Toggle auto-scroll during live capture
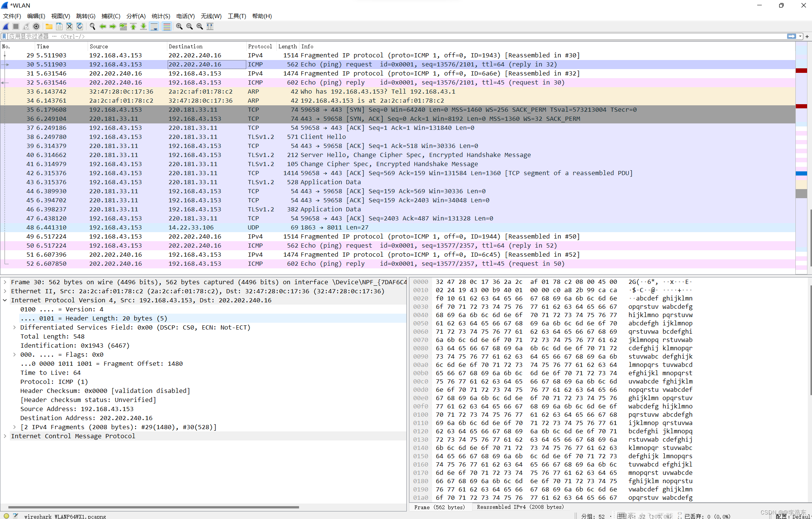The height and width of the screenshot is (519, 812). pyautogui.click(x=154, y=26)
